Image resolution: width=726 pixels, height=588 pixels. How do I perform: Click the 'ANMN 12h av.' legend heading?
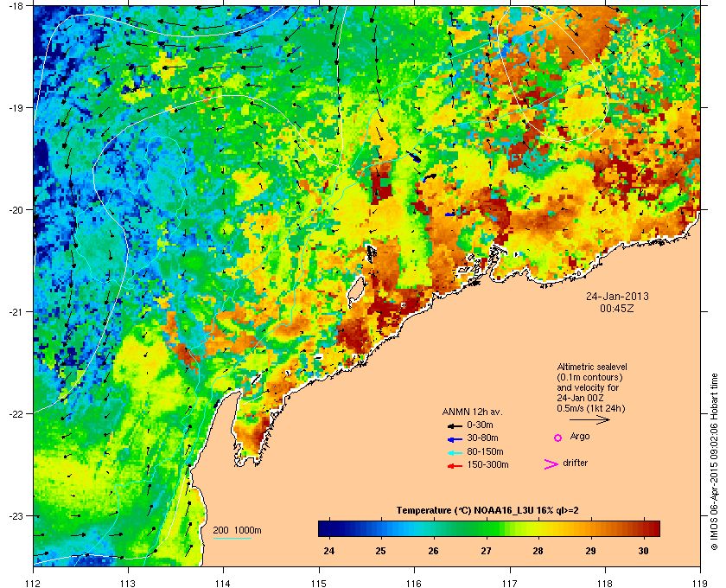472,412
